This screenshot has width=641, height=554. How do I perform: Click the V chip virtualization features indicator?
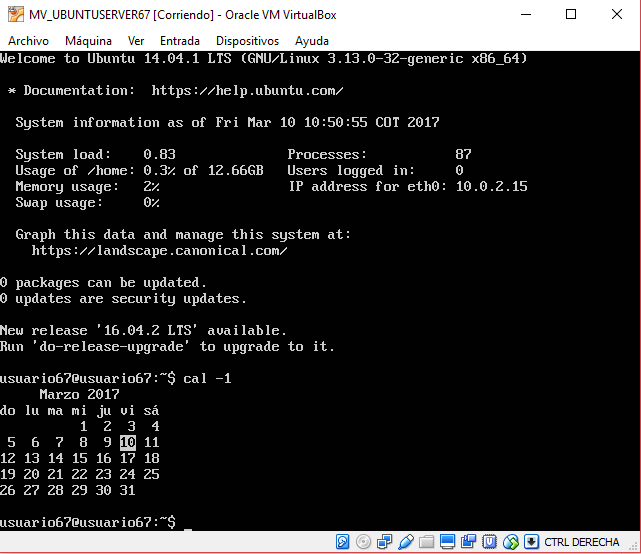click(489, 542)
